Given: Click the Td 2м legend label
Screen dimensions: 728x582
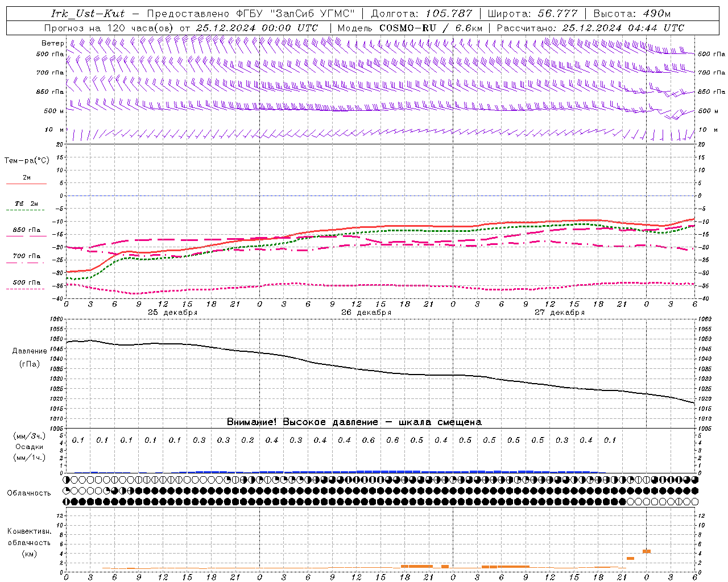Looking at the screenshot, I should 26,203.
